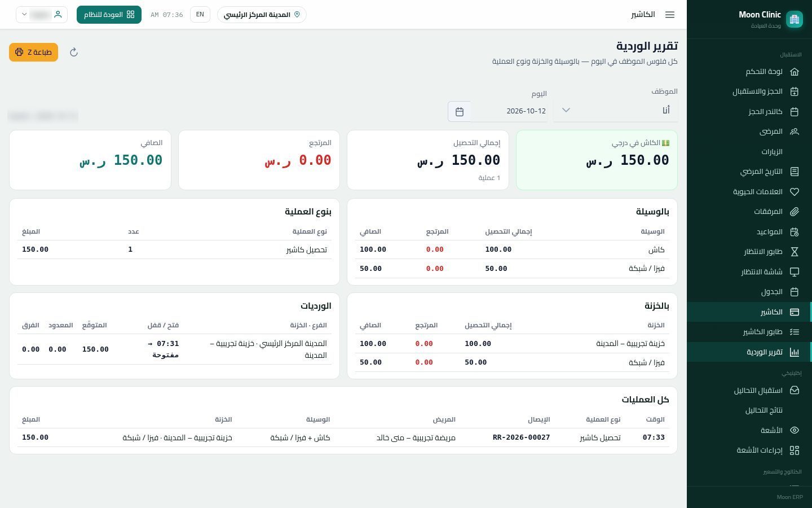
Task: Open the المدينة المركز الرئيسي branch selector
Action: coord(262,15)
